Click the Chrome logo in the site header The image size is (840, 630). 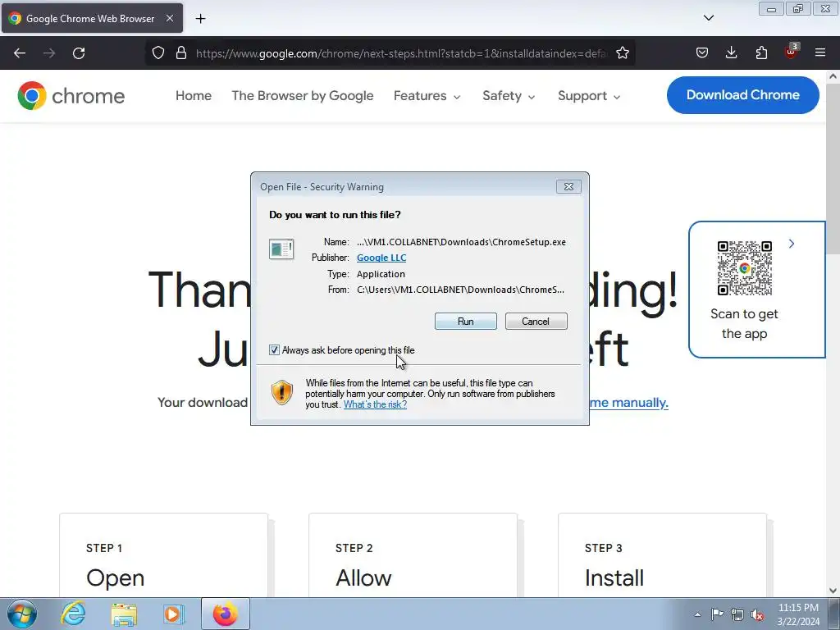click(71, 96)
